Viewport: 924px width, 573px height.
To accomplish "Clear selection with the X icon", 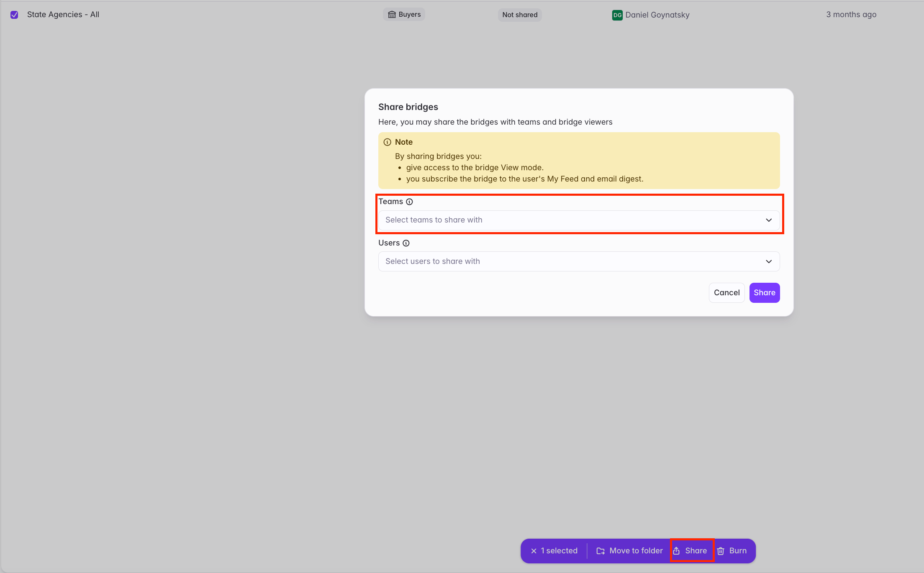I will coord(534,551).
